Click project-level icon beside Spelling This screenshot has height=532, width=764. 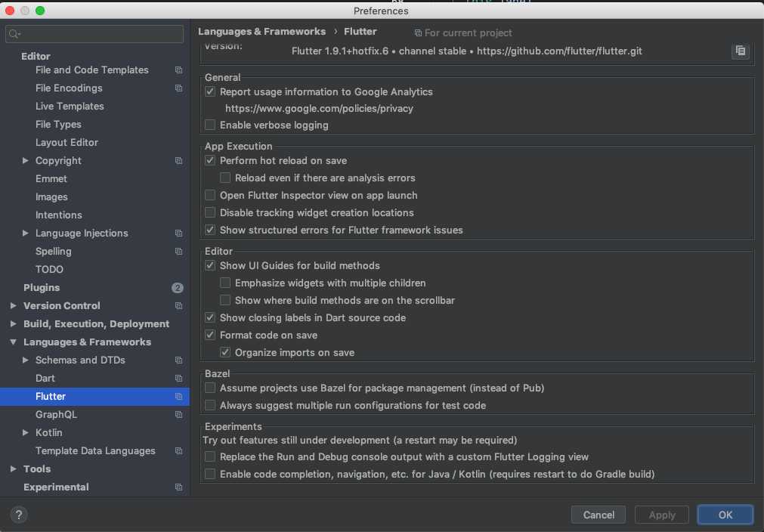(x=178, y=252)
